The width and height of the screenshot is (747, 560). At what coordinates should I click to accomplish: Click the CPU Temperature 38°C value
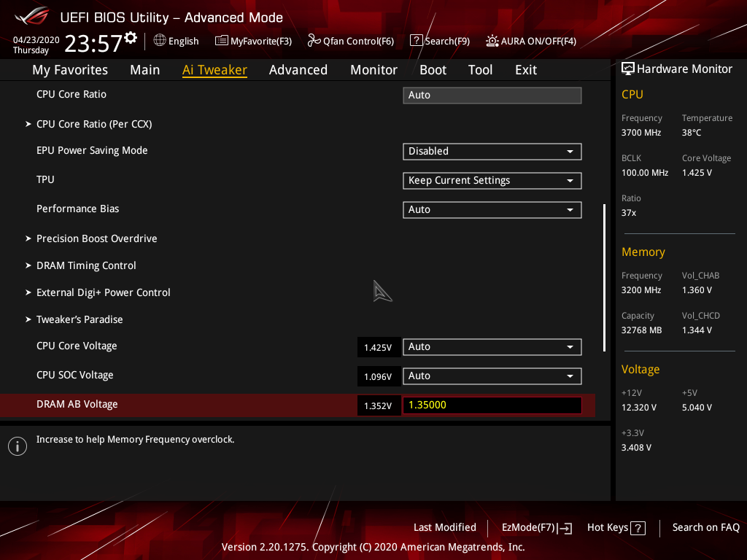pyautogui.click(x=692, y=133)
